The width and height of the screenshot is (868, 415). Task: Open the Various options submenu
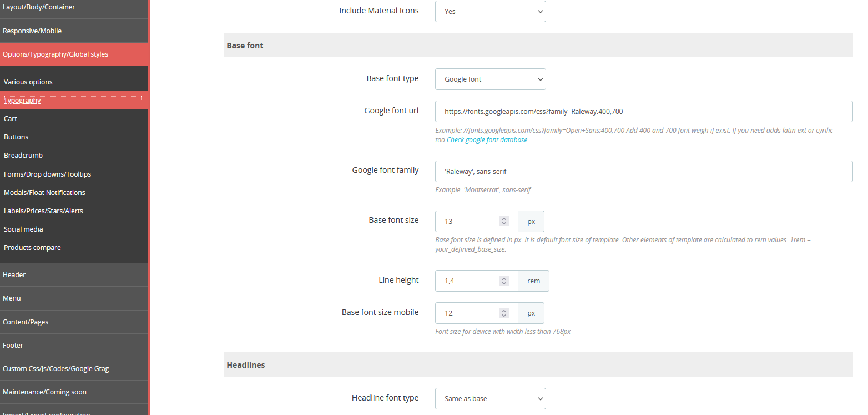point(28,82)
